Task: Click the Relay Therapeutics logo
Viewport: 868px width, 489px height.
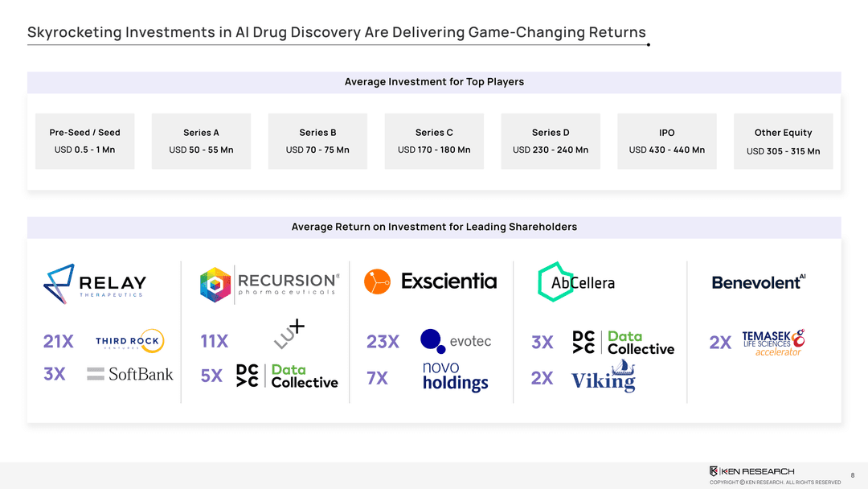Action: [95, 281]
